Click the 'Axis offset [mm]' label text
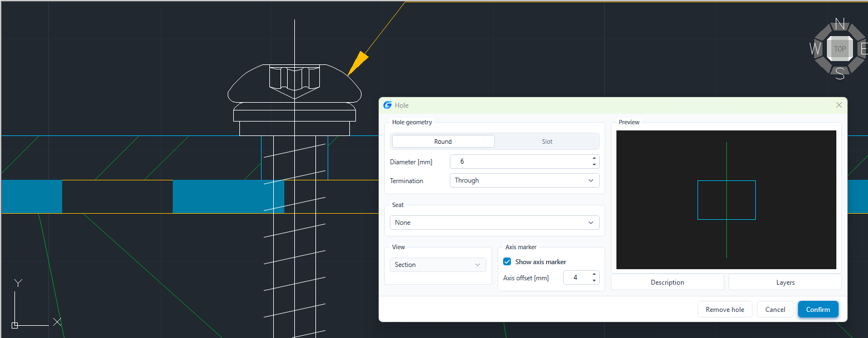 (x=526, y=278)
